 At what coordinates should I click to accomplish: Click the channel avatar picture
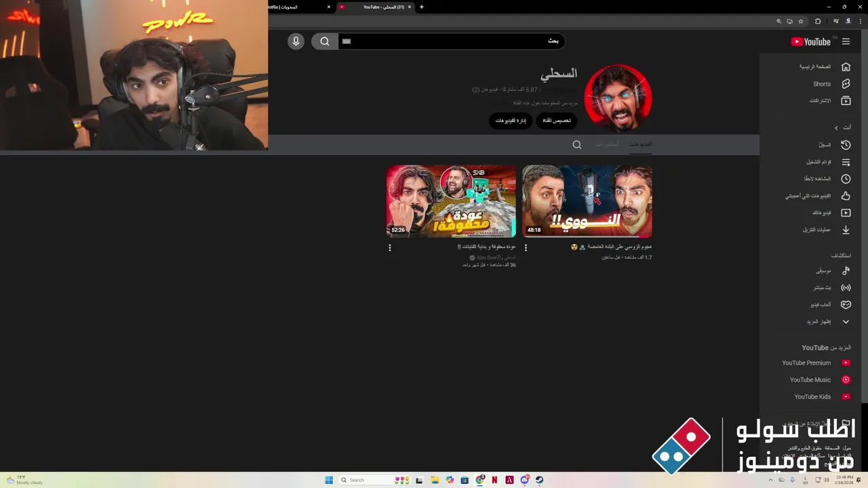click(x=618, y=98)
